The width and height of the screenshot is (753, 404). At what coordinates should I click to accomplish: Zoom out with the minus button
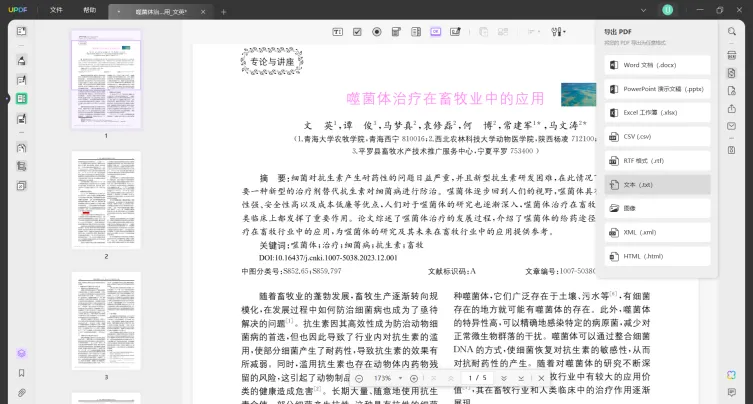pyautogui.click(x=359, y=379)
